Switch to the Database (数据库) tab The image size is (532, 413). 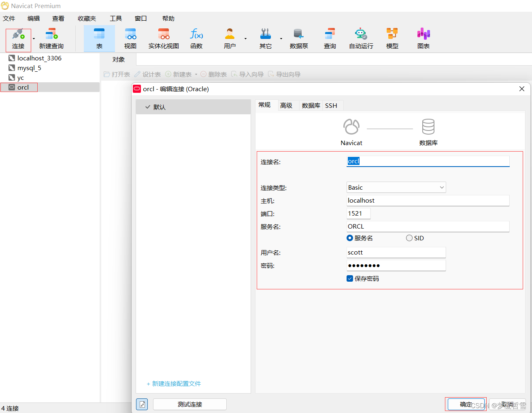point(311,105)
